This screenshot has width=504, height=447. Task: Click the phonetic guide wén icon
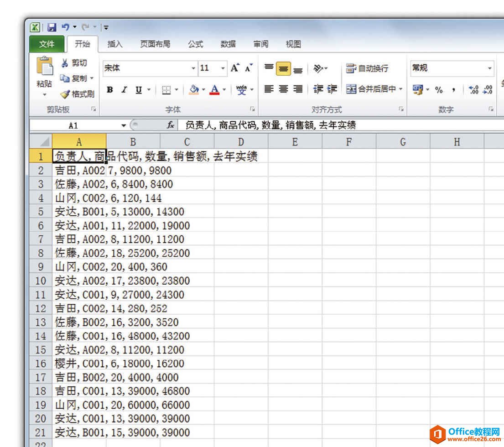tap(241, 90)
